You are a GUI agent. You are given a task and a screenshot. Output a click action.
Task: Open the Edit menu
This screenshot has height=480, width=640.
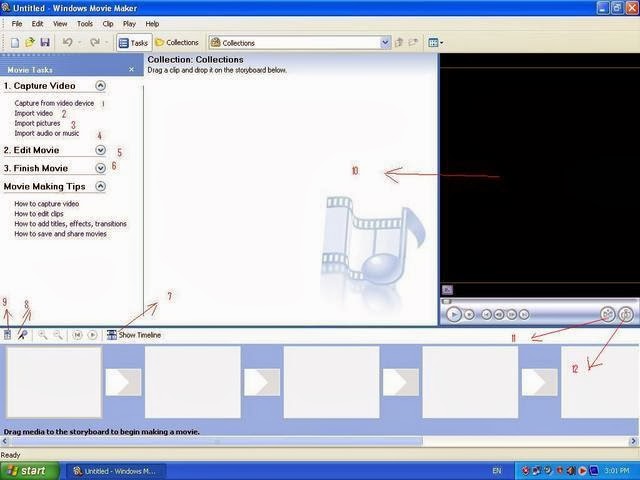[x=37, y=24]
